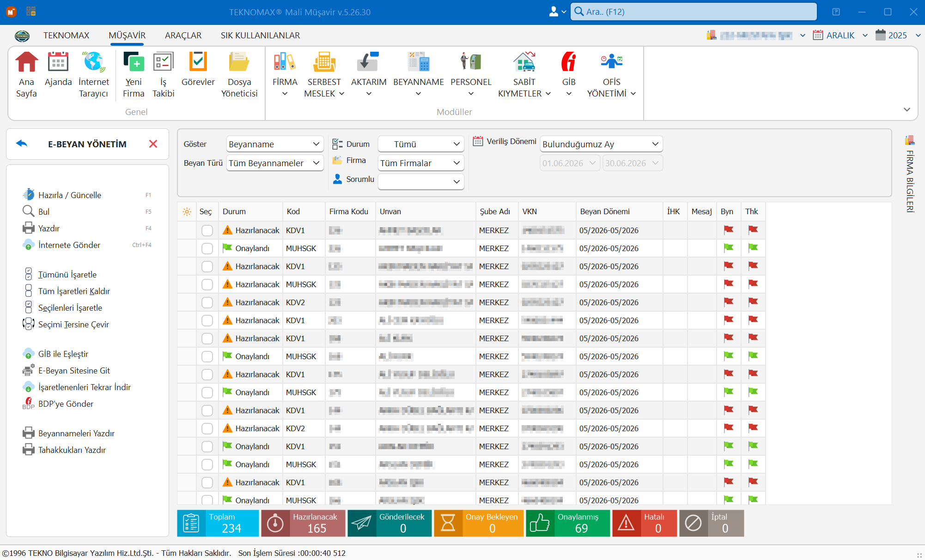Switch to SIK KULLANILANLAR tab
The image size is (925, 560).
(260, 35)
